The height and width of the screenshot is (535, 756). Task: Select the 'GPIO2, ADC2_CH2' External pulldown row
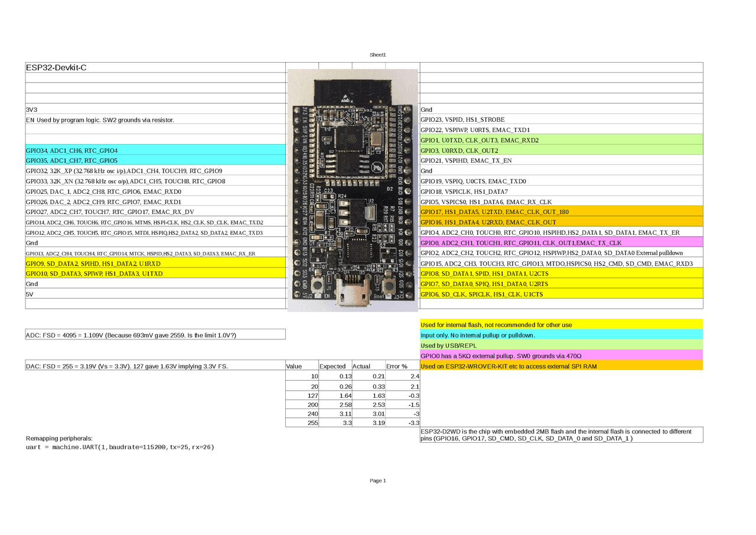[561, 253]
